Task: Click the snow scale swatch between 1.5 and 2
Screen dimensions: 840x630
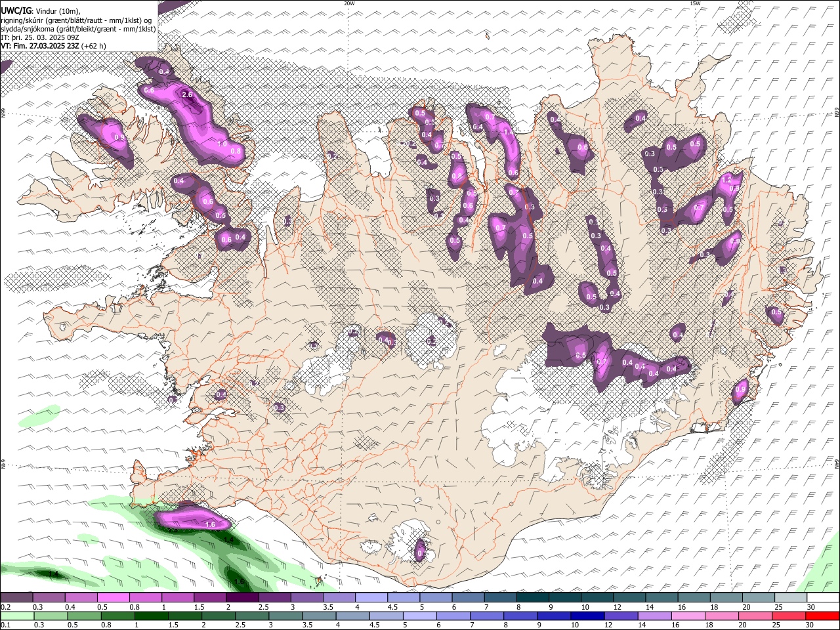Action: coord(210,597)
